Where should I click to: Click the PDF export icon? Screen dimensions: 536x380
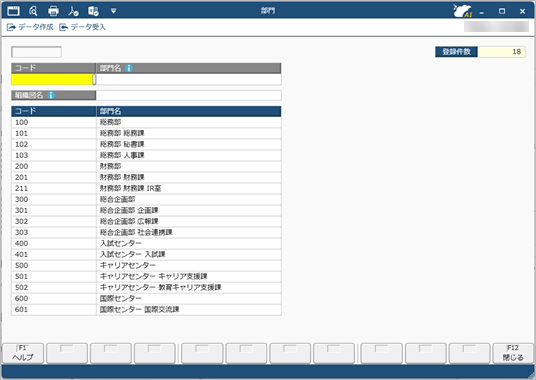[73, 11]
